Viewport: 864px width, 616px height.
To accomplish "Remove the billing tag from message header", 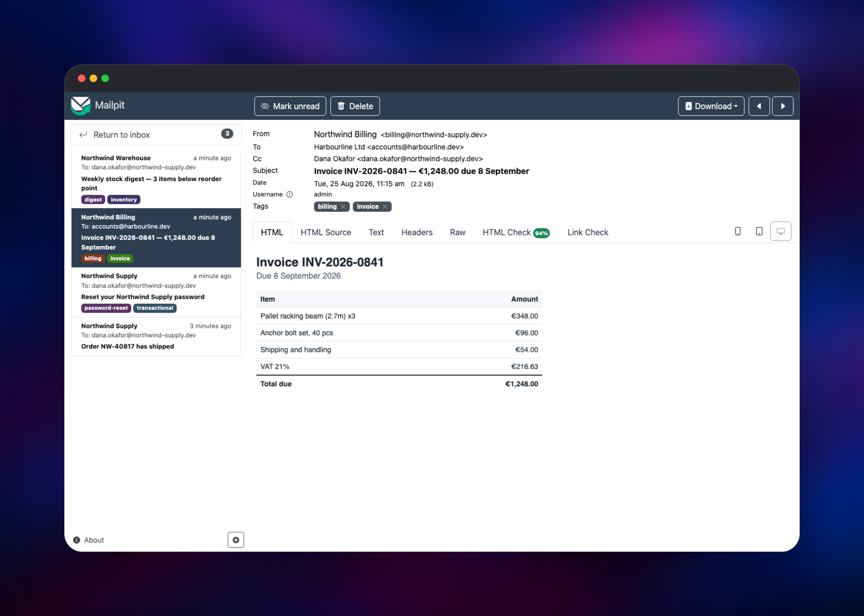I will click(343, 207).
